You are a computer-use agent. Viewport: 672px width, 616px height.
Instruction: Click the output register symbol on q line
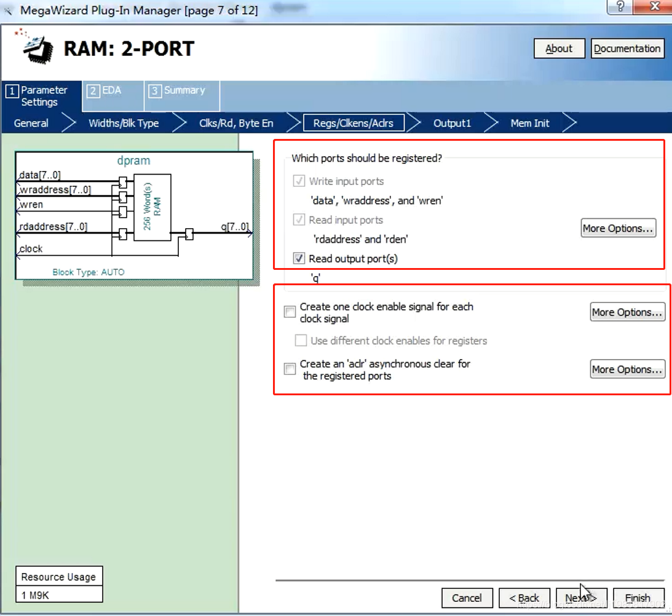(189, 234)
